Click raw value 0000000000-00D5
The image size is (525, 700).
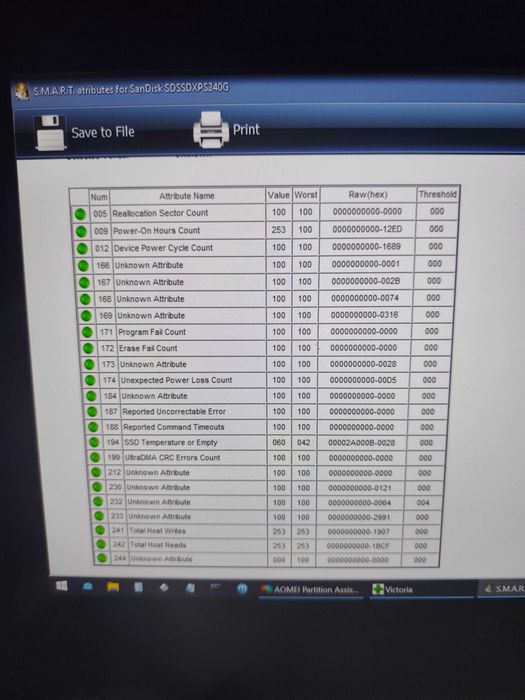point(363,380)
